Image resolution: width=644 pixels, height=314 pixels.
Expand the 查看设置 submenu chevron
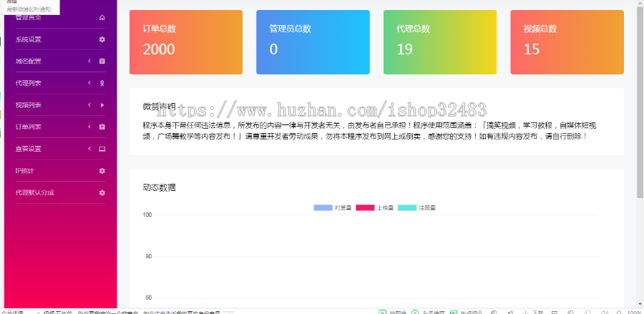pos(89,148)
